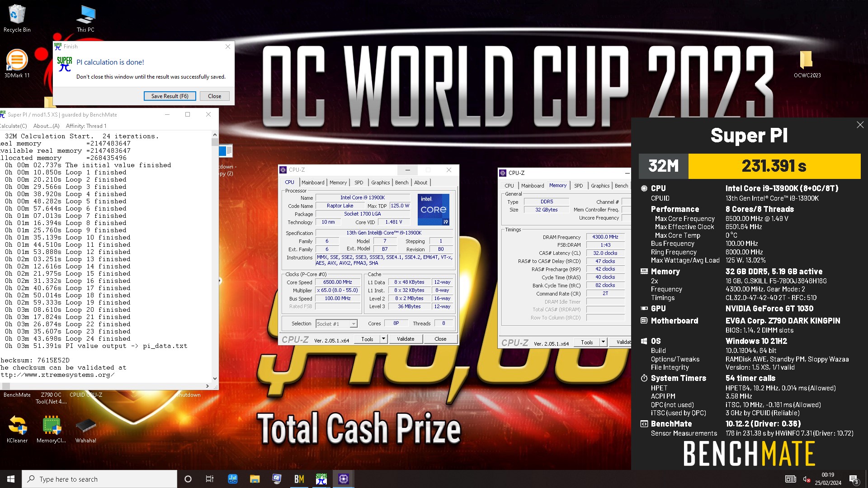Switch to CPU-Z taskbar icon
This screenshot has width=868, height=488.
pos(344,479)
